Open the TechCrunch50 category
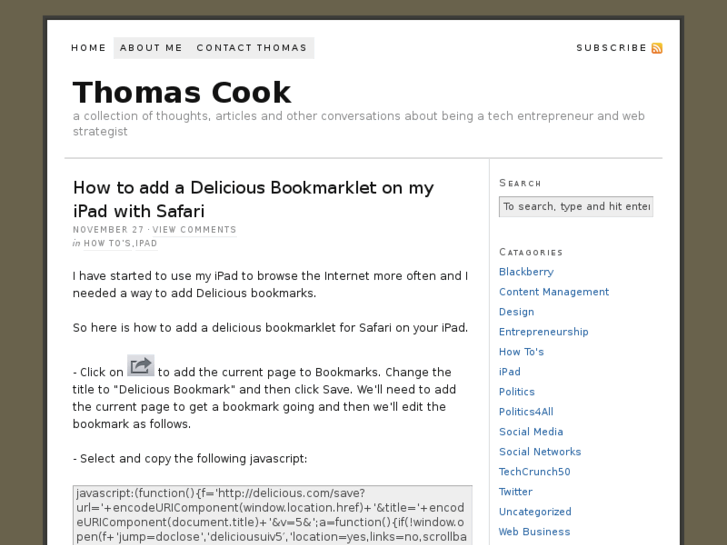 tap(535, 471)
